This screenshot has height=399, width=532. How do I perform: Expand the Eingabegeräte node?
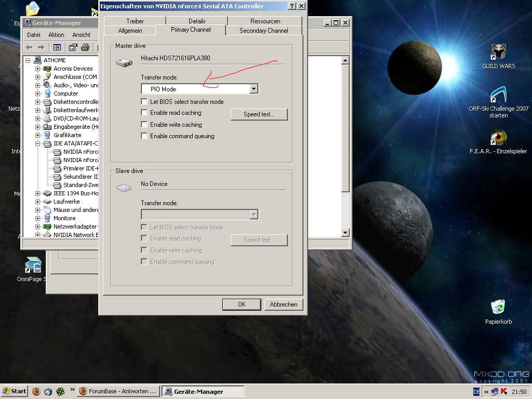coord(37,127)
